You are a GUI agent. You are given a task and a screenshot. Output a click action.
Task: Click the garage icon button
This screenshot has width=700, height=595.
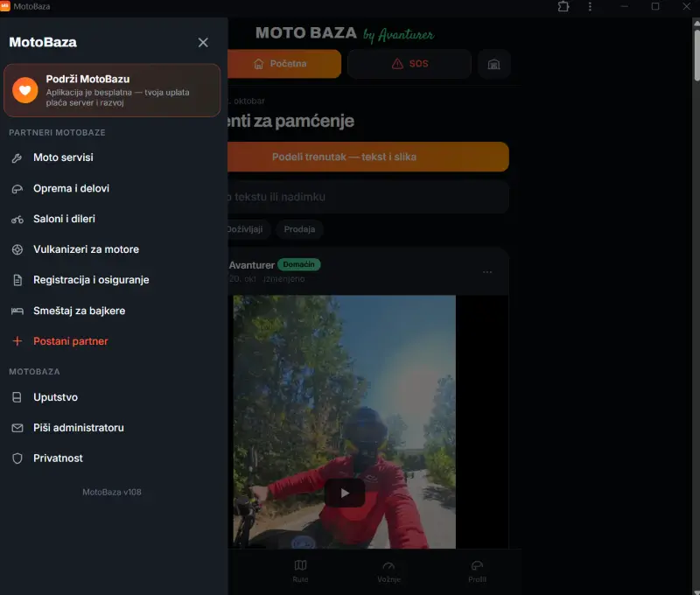[493, 64]
